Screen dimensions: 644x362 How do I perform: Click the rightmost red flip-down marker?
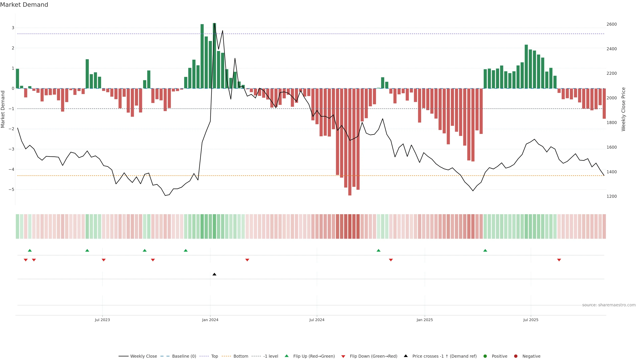tap(559, 260)
